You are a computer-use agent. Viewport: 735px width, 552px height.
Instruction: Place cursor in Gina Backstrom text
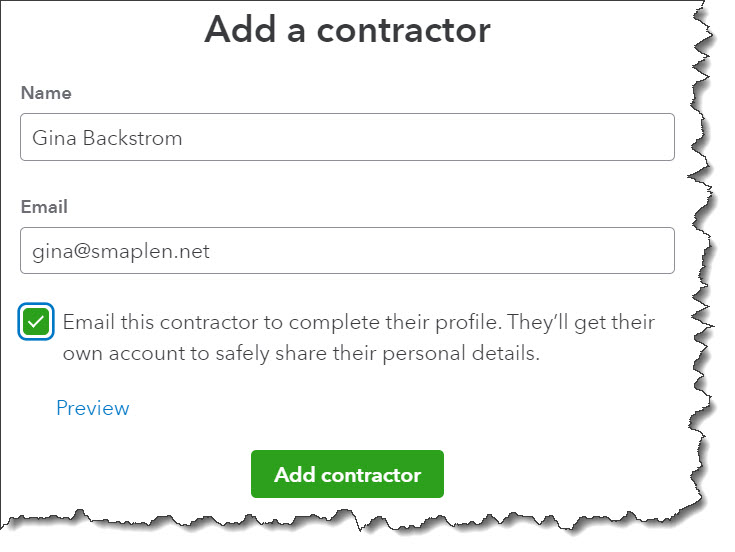tap(107, 138)
